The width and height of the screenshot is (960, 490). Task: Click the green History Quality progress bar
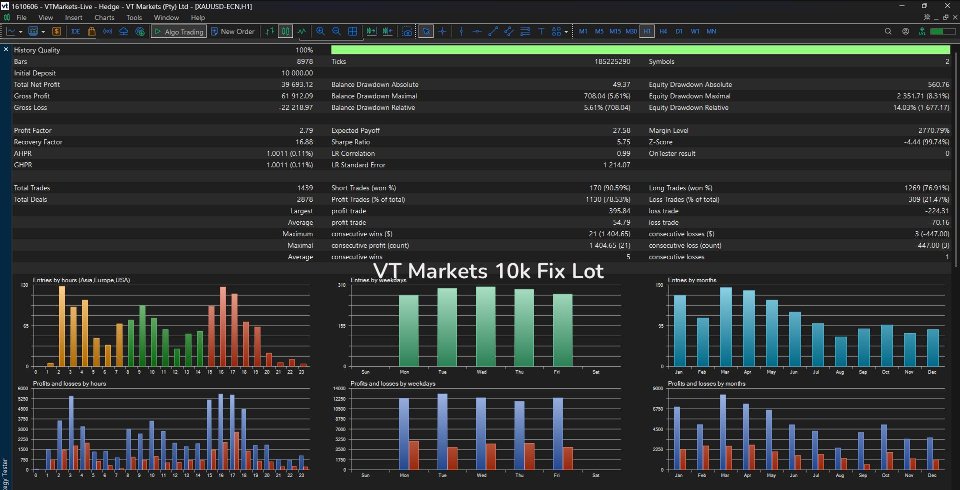click(x=640, y=50)
